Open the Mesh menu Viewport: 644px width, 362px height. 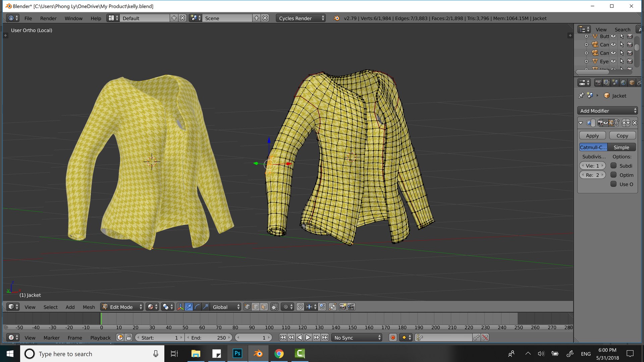click(x=89, y=307)
